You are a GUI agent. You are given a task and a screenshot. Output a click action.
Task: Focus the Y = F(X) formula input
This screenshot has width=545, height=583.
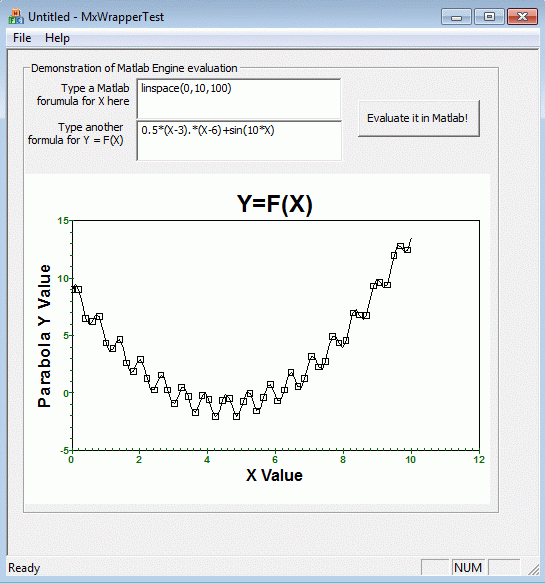239,141
